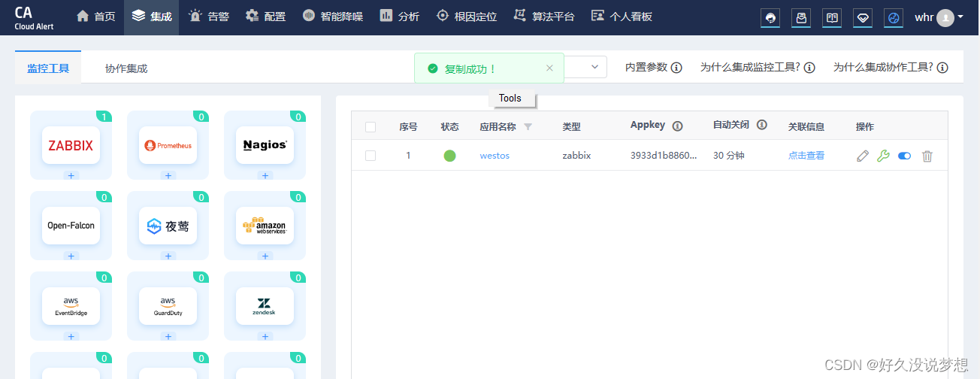Click the whr user avatar
The height and width of the screenshot is (379, 980).
(x=945, y=17)
